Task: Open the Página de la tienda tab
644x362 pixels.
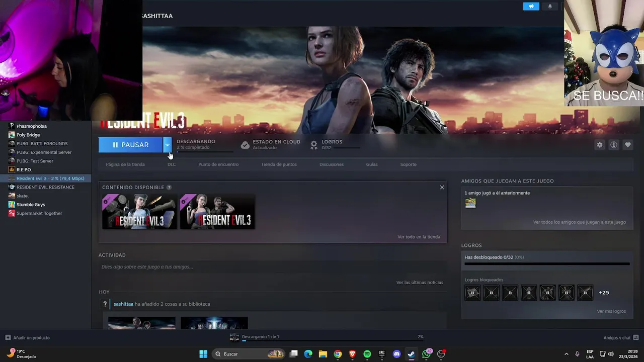Action: click(125, 164)
